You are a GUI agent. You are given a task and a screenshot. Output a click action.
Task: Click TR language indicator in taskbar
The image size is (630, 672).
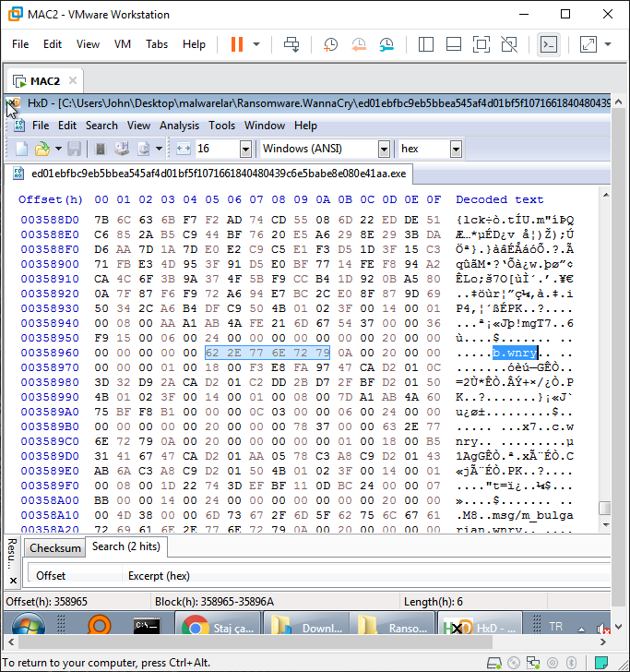555,627
